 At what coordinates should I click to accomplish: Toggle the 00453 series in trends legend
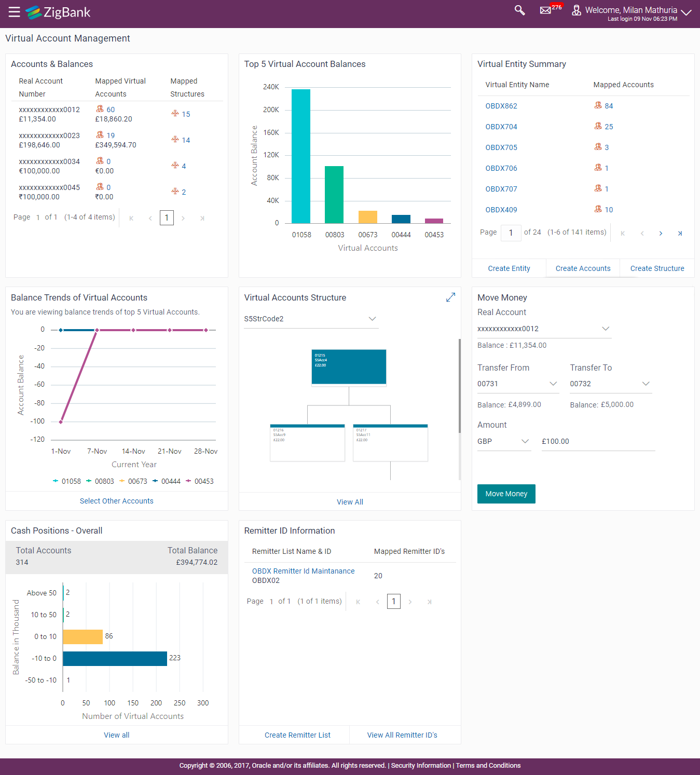tap(200, 481)
